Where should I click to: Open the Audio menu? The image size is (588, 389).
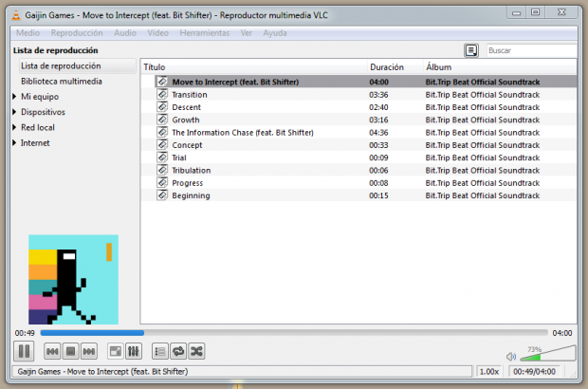(125, 33)
